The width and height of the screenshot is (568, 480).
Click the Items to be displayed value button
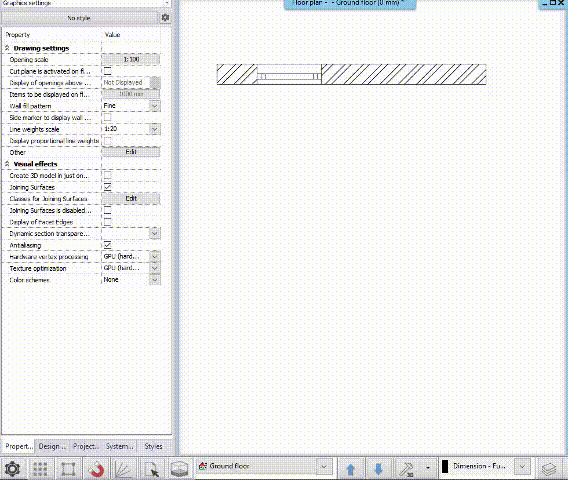(x=131, y=94)
